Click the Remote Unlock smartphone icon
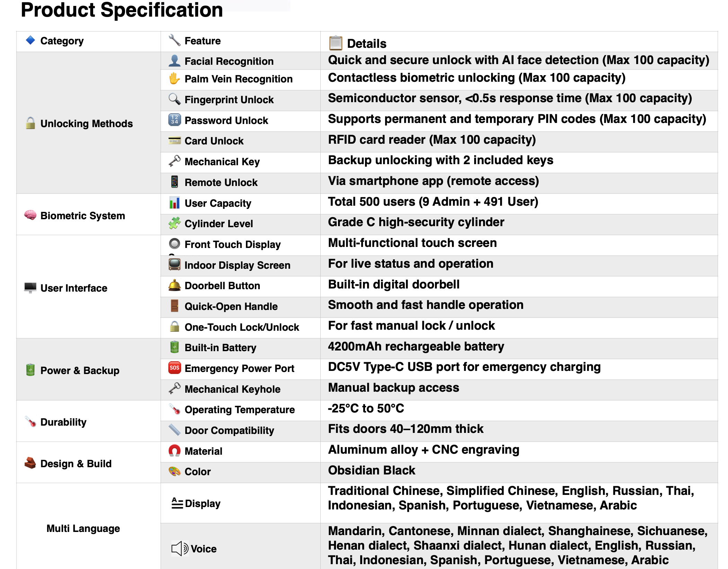728x569 pixels. [174, 182]
